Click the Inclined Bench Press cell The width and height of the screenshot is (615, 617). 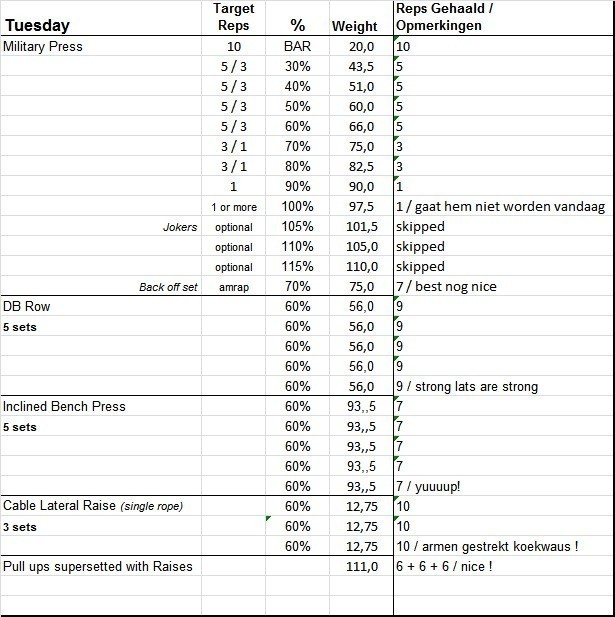pos(64,407)
